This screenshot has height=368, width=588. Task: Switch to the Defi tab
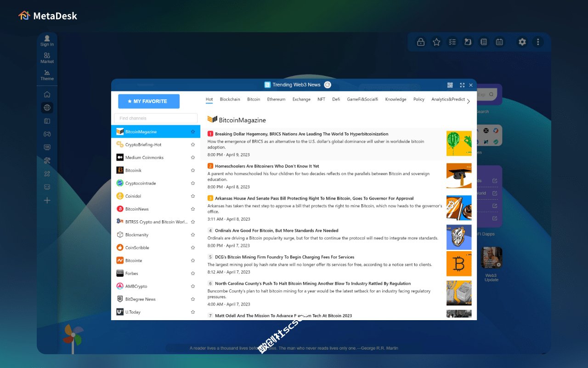click(x=336, y=99)
